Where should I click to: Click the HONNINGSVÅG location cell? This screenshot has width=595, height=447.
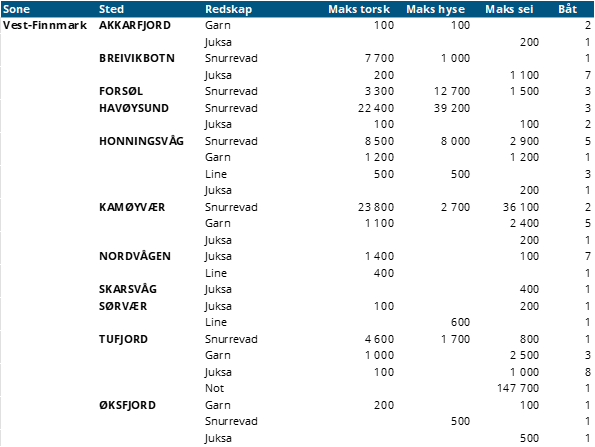click(141, 141)
